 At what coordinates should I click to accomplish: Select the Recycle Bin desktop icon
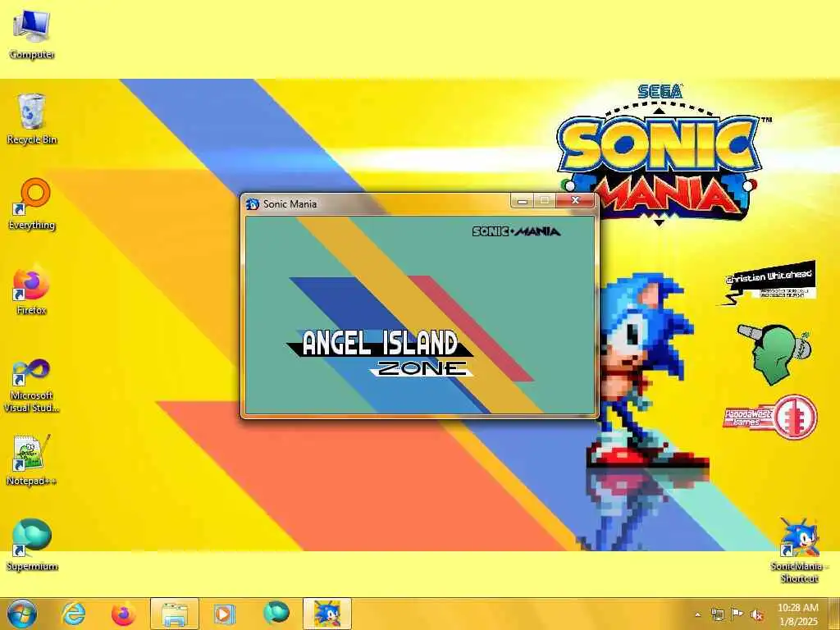[x=31, y=119]
